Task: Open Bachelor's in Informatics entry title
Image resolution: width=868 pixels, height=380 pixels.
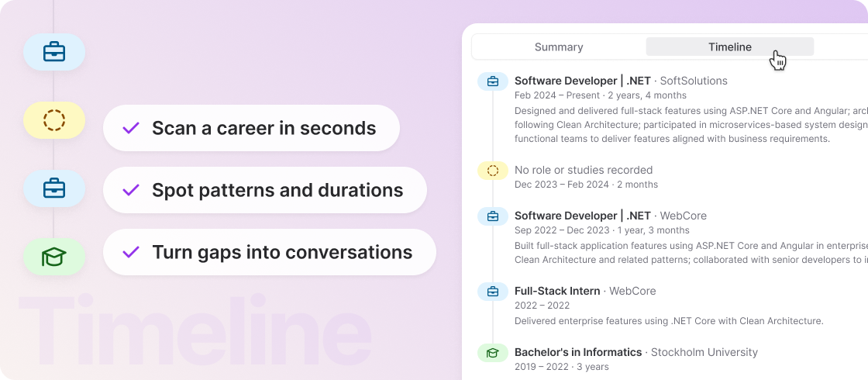Action: point(636,352)
